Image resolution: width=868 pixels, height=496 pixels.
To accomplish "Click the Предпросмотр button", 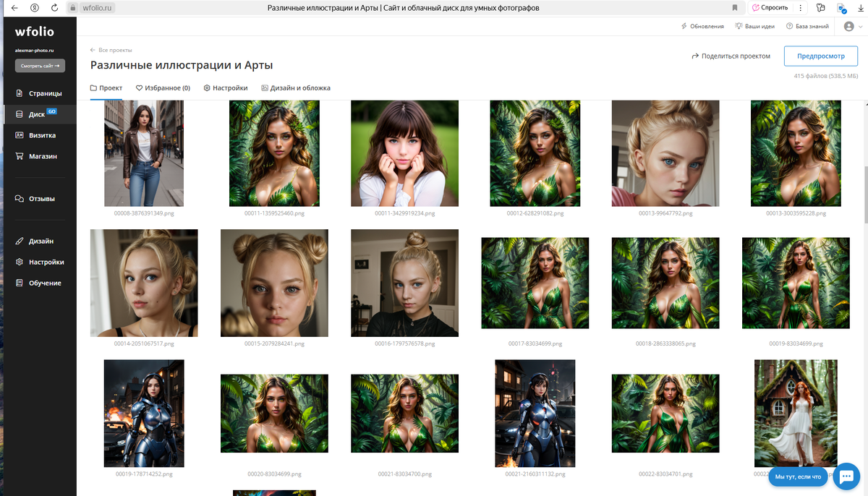I will tap(821, 56).
